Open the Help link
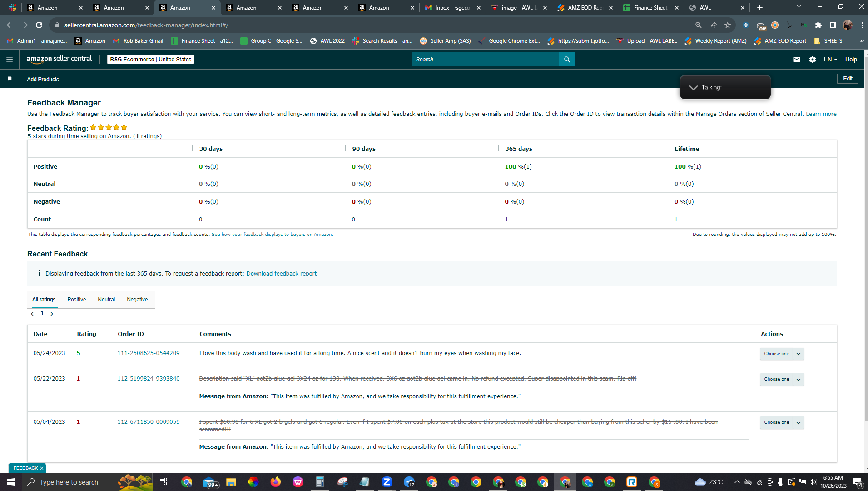This screenshot has width=868, height=491. click(x=851, y=60)
